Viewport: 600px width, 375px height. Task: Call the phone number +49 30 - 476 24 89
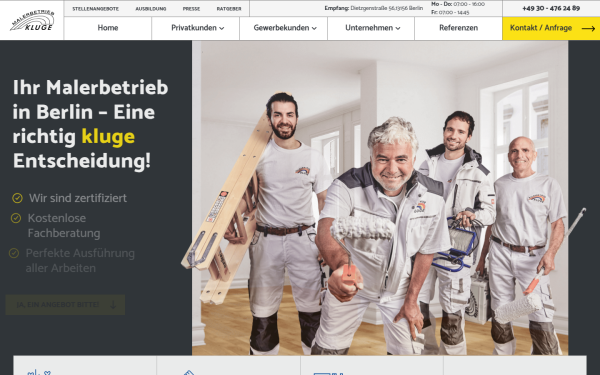551,8
